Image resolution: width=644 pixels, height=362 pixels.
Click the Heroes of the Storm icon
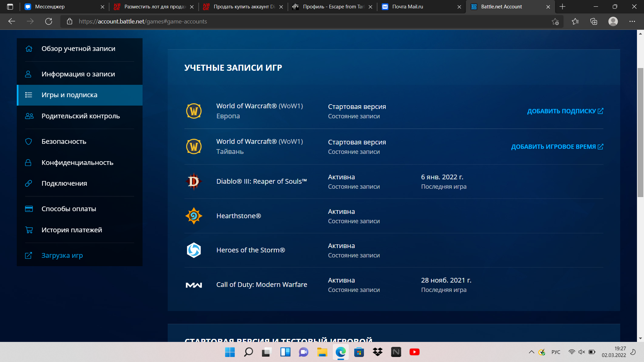tap(194, 250)
